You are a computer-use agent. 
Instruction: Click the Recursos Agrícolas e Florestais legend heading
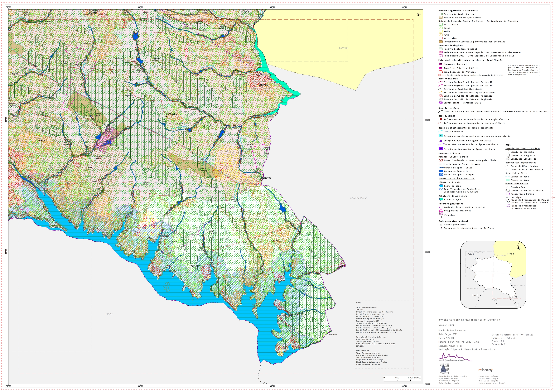coord(458,11)
